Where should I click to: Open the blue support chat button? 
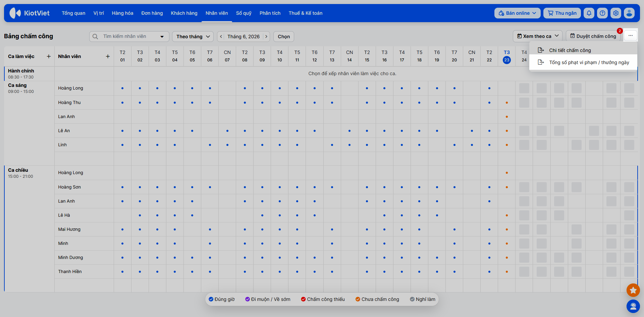pyautogui.click(x=633, y=306)
